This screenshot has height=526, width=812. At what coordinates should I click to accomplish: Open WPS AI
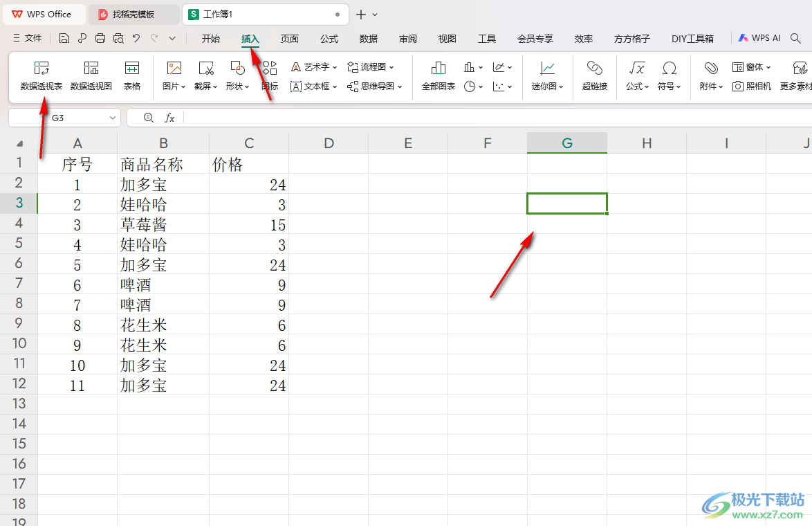pos(759,38)
